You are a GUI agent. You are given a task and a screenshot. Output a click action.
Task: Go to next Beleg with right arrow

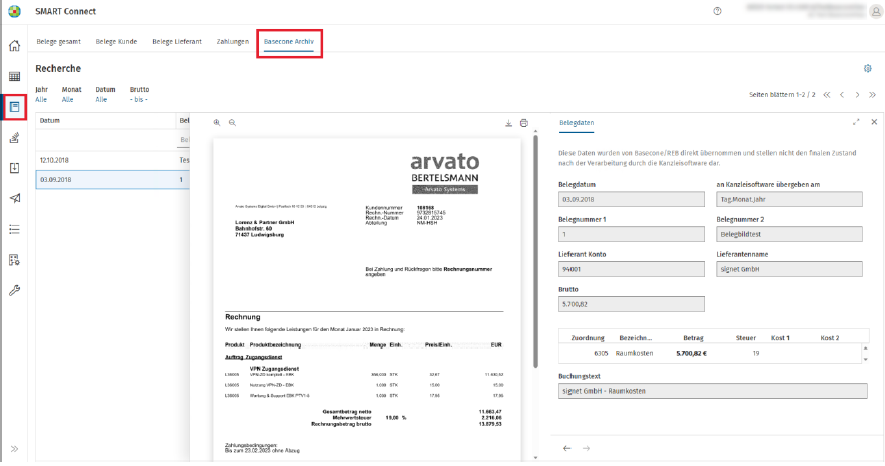[x=586, y=449]
